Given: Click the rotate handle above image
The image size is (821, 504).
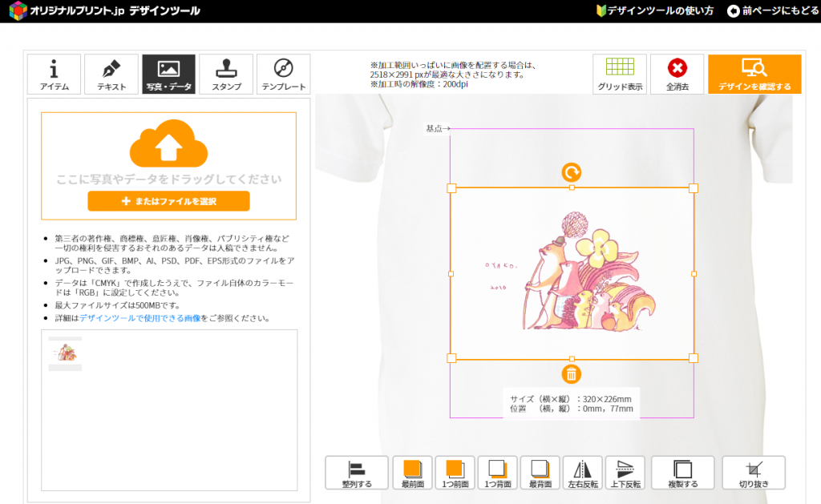Looking at the screenshot, I should (x=571, y=172).
